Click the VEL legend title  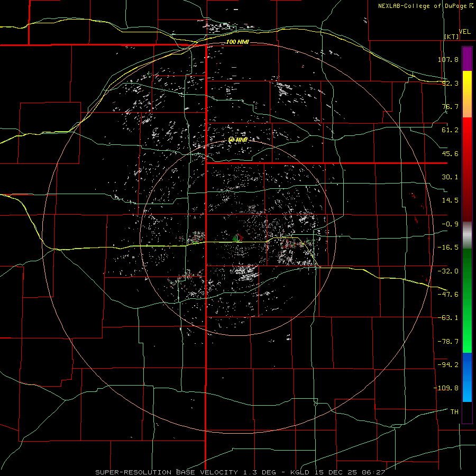[464, 32]
